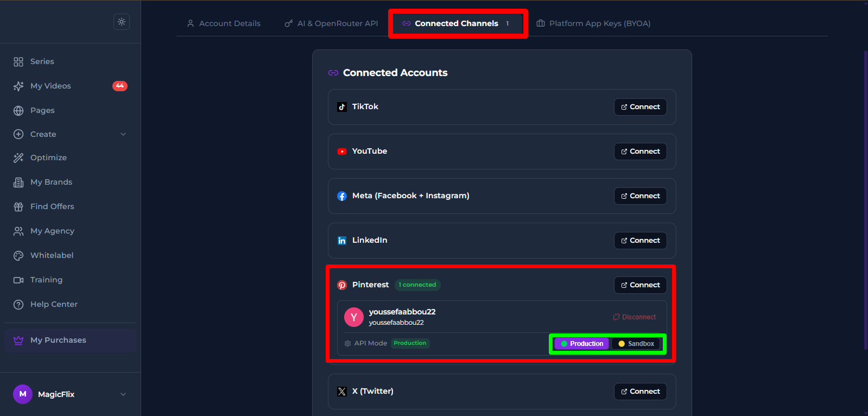The width and height of the screenshot is (868, 416).
Task: Click the MagicFlix purple avatar
Action: tap(23, 394)
